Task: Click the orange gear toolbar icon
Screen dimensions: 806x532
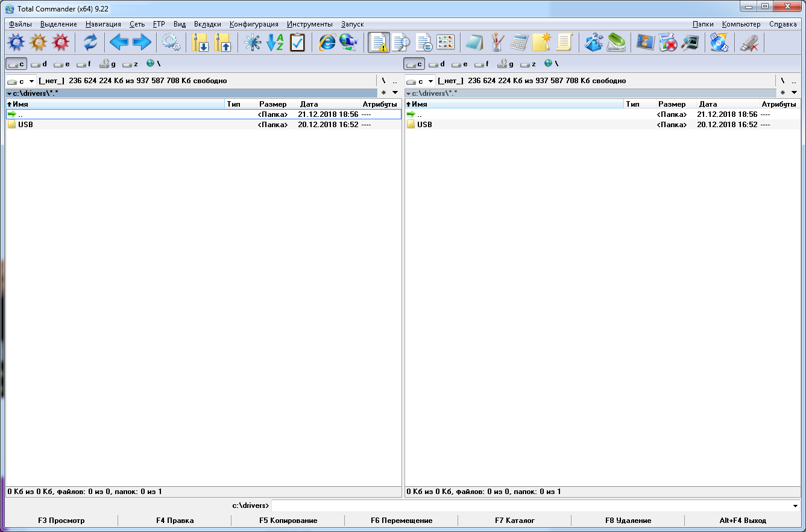Action: (x=38, y=42)
